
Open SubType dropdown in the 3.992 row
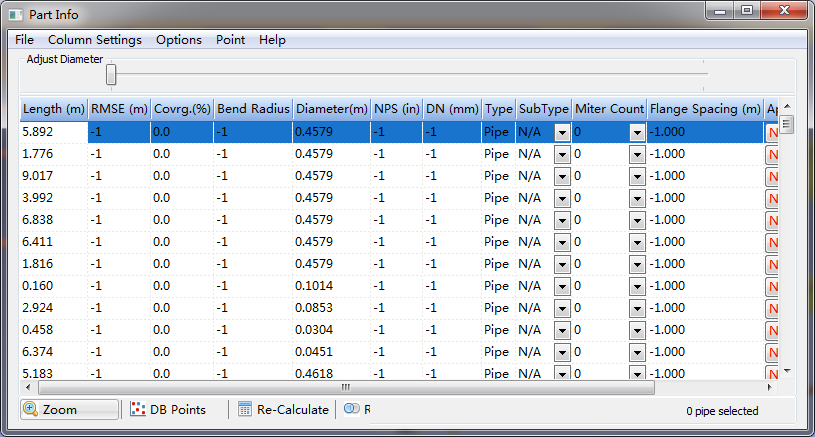pos(562,198)
